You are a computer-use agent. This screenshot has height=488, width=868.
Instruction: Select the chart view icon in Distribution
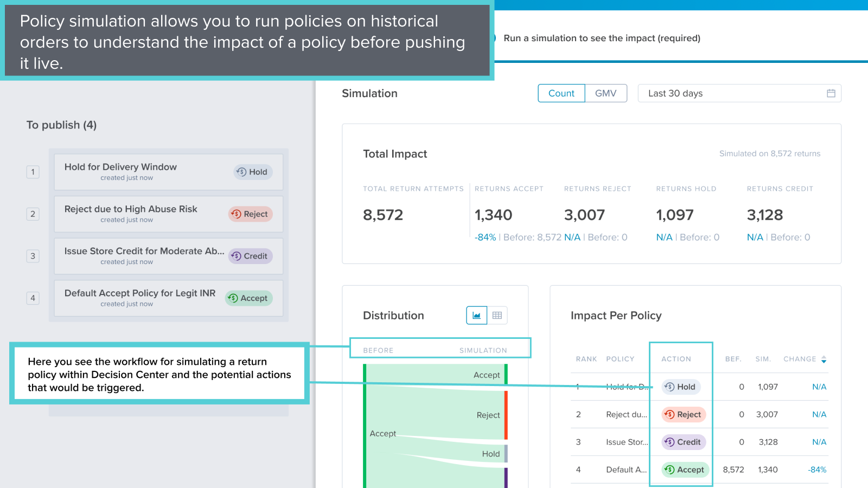(476, 315)
